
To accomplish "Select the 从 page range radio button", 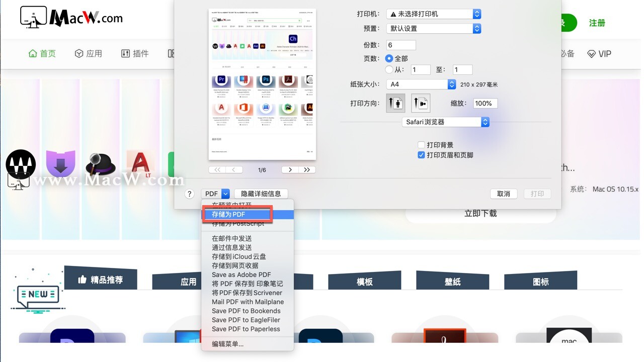I will (x=389, y=69).
